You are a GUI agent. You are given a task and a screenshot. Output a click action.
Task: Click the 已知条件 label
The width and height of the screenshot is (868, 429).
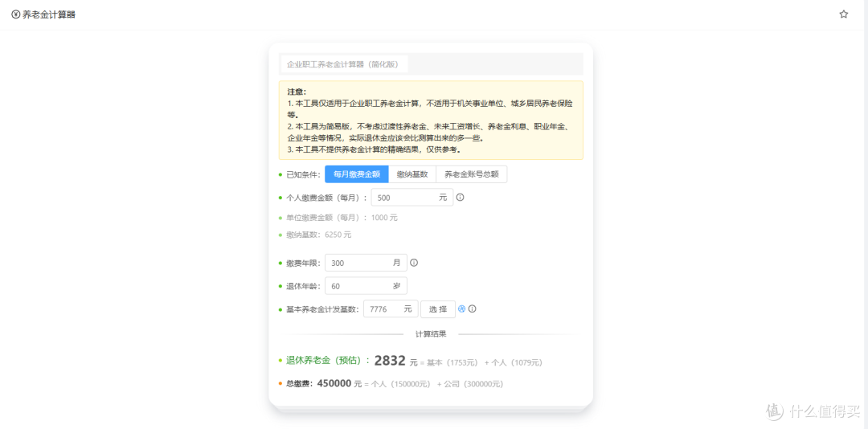point(303,174)
